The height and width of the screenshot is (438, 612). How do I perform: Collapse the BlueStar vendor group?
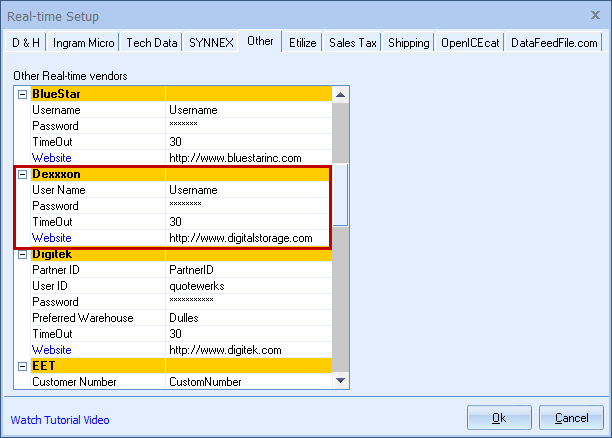[x=23, y=94]
